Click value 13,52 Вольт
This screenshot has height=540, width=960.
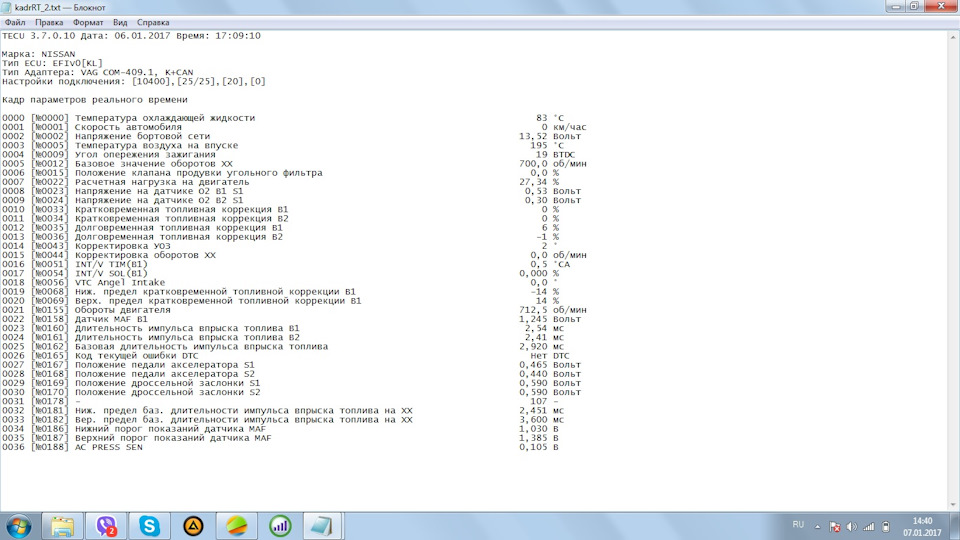click(x=550, y=137)
